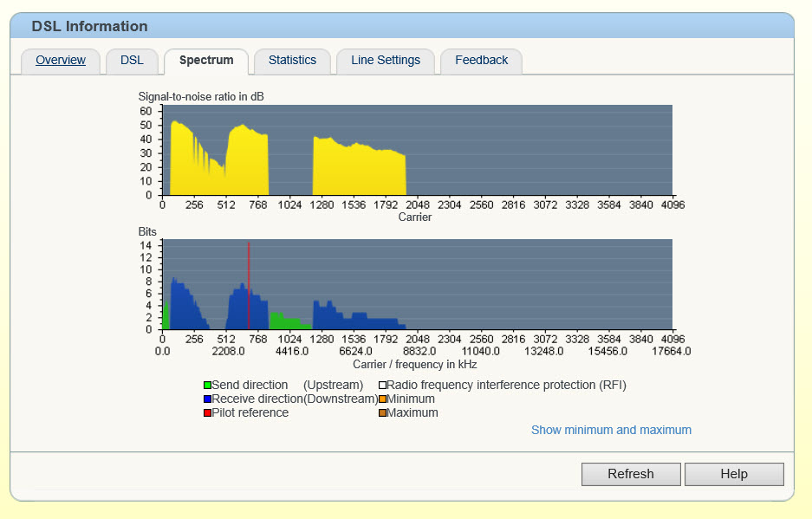812x519 pixels.
Task: Open the Line Settings tab
Action: (386, 61)
